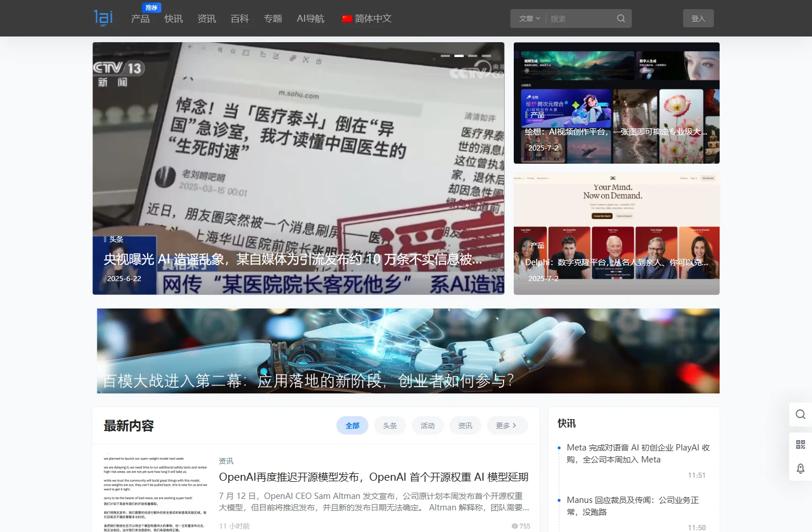
Task: Click the 2025-7-2 date on 绘想 card
Action: point(543,148)
